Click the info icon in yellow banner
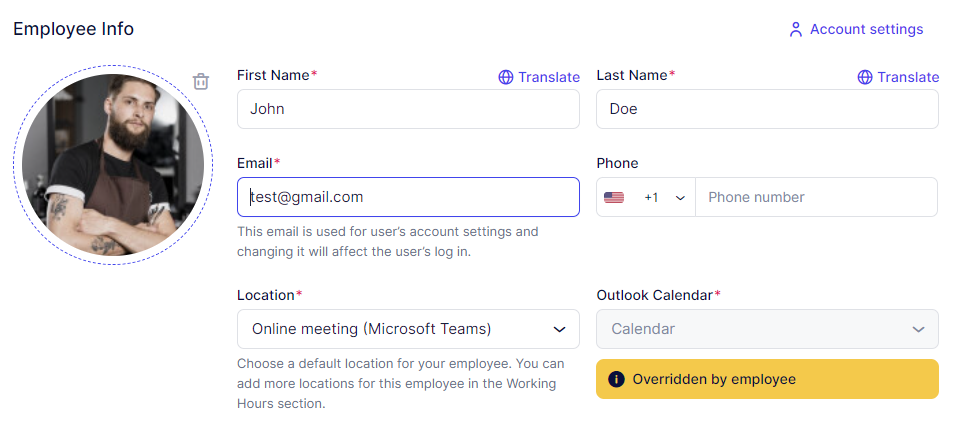 (x=617, y=379)
